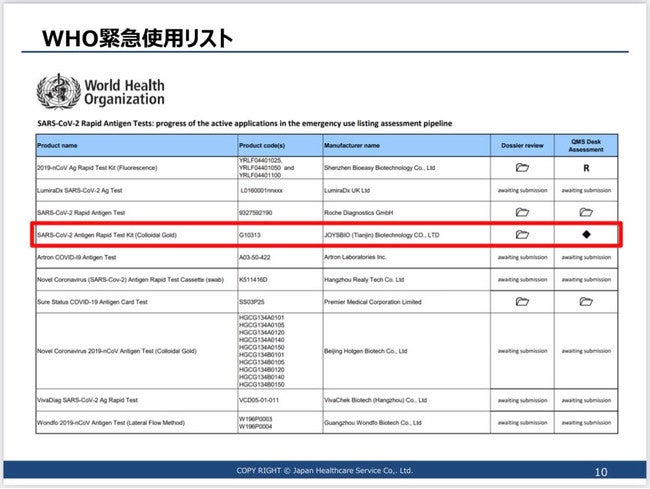The image size is (650, 489).
Task: Click the WHO緊急使用リスト slide title
Action: pos(137,38)
